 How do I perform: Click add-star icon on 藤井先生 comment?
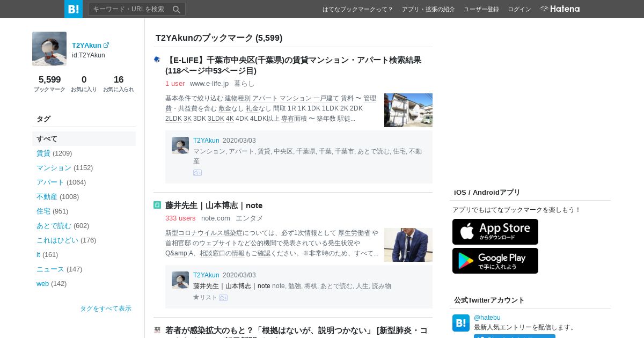point(223,298)
